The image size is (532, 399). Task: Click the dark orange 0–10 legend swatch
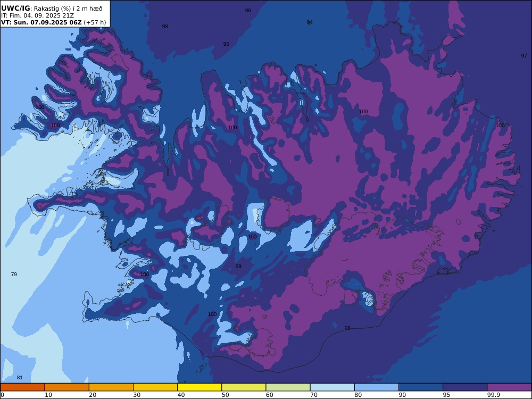pyautogui.click(x=22, y=387)
